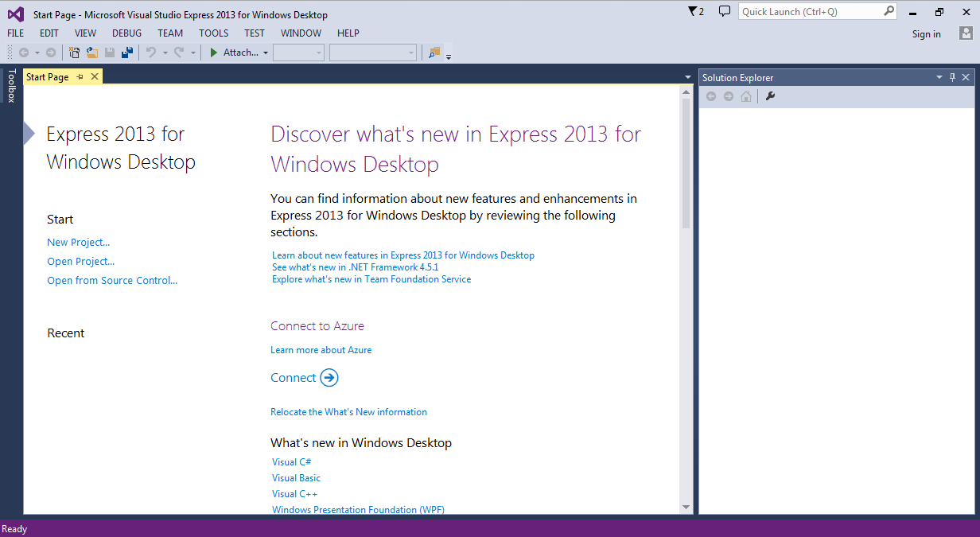Open the Visual C++ link
The width and height of the screenshot is (980, 537).
[295, 494]
